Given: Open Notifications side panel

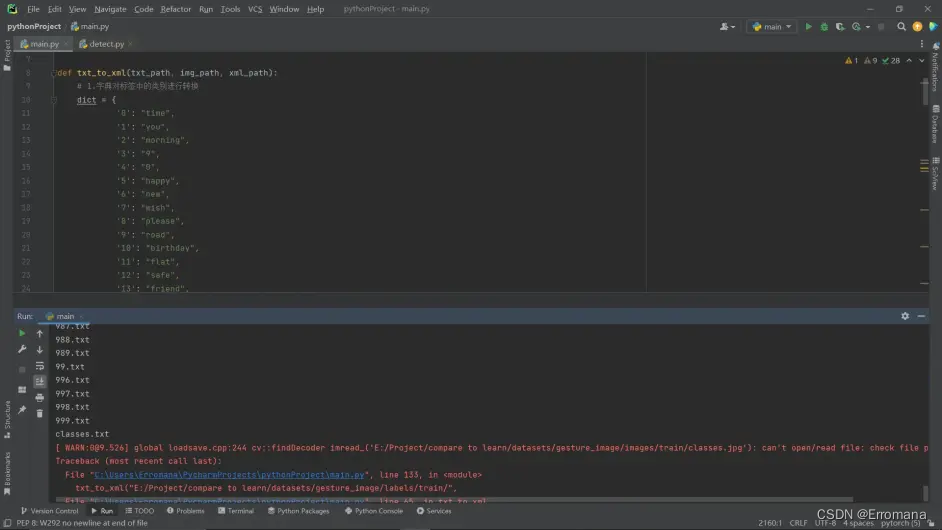Looking at the screenshot, I should coord(935,66).
